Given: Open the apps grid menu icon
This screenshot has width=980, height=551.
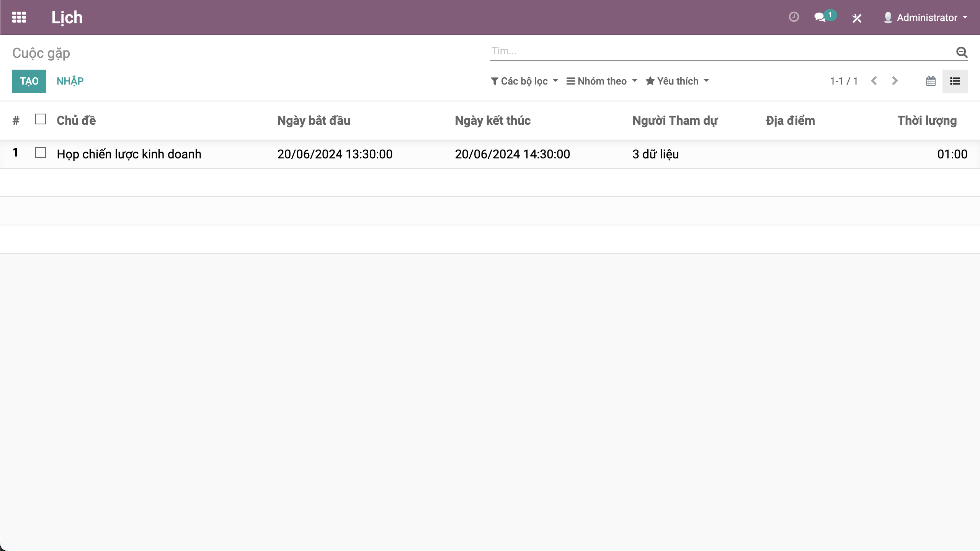Looking at the screenshot, I should click(19, 17).
